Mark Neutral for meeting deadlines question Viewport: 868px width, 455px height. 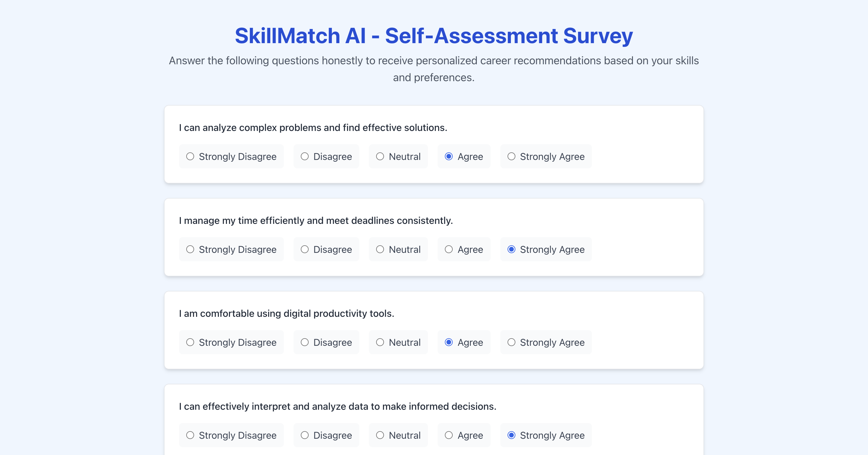pos(380,250)
